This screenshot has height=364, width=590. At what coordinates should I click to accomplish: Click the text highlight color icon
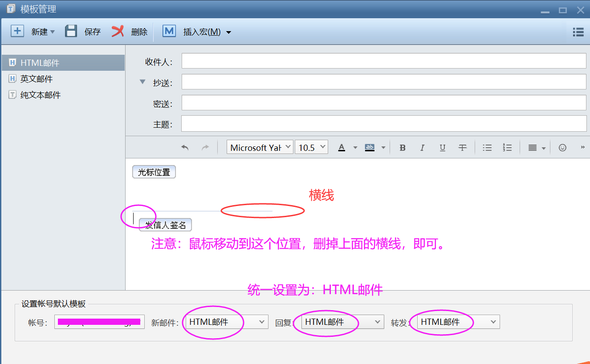point(370,147)
